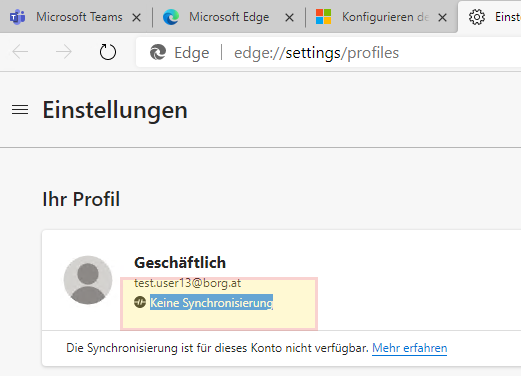Click the Microsoft logo on Konfigurieren tab
521x376 pixels.
[323, 17]
